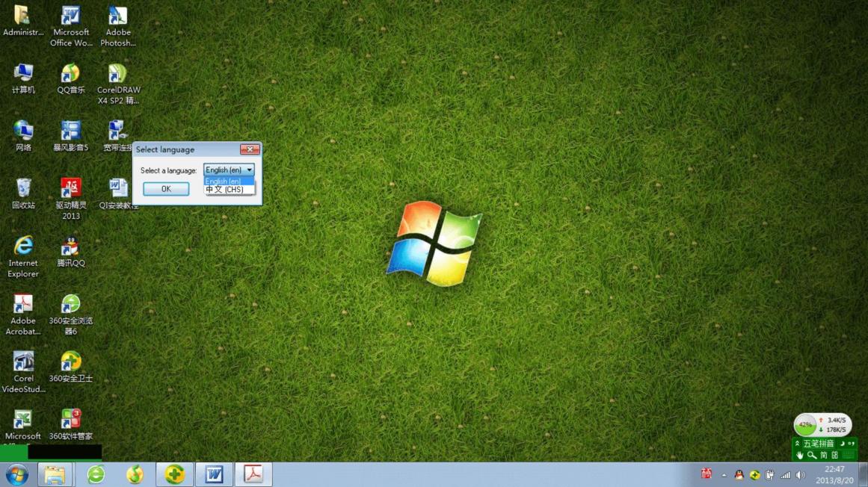Select the Adobe Acrobat desktop shortcut
Image resolution: width=868 pixels, height=487 pixels.
[x=23, y=314]
